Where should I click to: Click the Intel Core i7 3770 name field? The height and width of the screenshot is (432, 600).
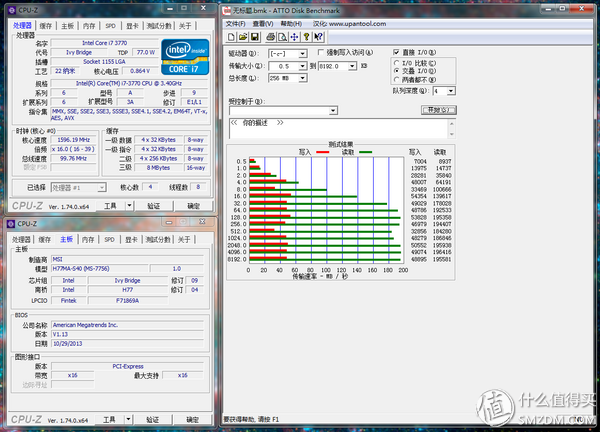[104, 43]
